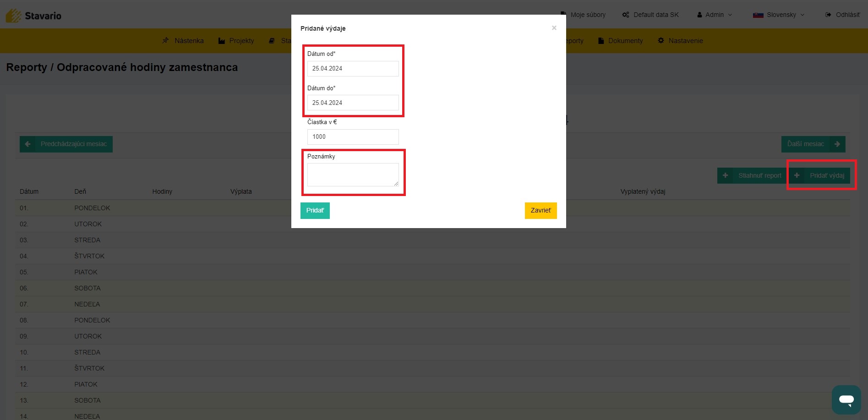Click the plus icon on Pridať výdaj
Screen dimensions: 868x420
pyautogui.click(x=797, y=175)
